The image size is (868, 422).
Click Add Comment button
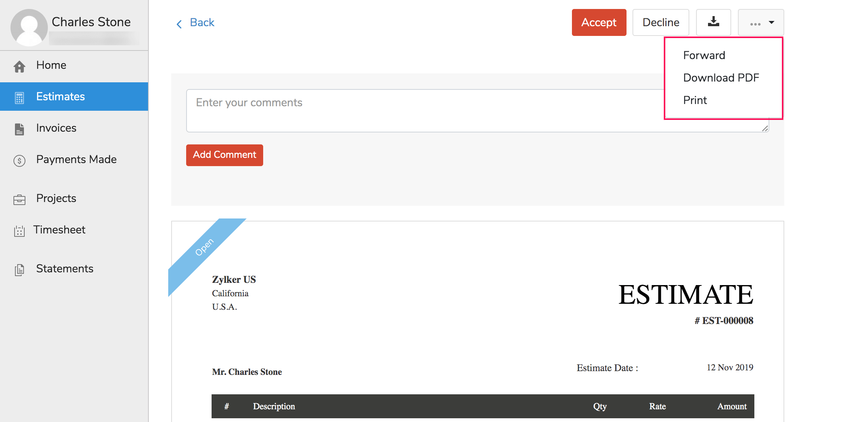(225, 155)
